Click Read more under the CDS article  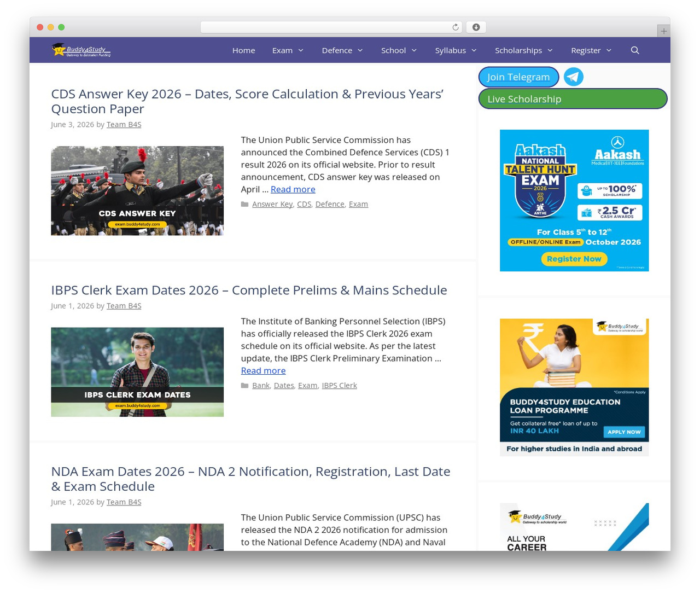point(293,189)
